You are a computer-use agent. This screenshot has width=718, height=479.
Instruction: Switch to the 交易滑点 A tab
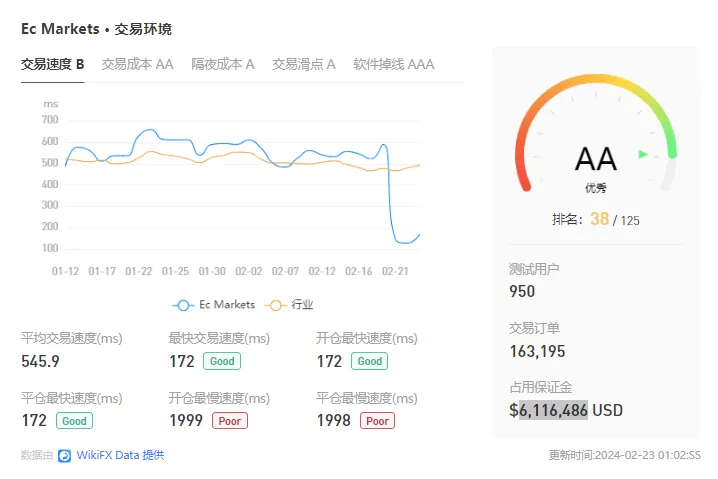pyautogui.click(x=304, y=64)
